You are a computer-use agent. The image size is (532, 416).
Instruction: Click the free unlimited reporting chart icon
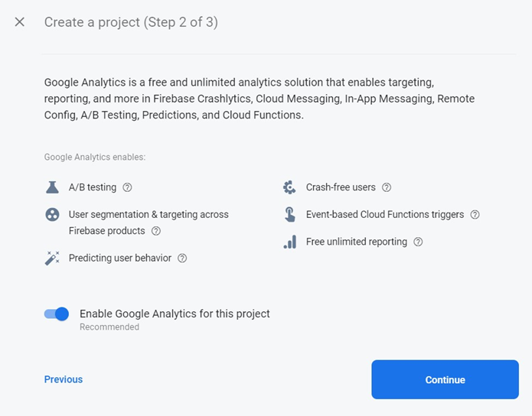pos(289,242)
